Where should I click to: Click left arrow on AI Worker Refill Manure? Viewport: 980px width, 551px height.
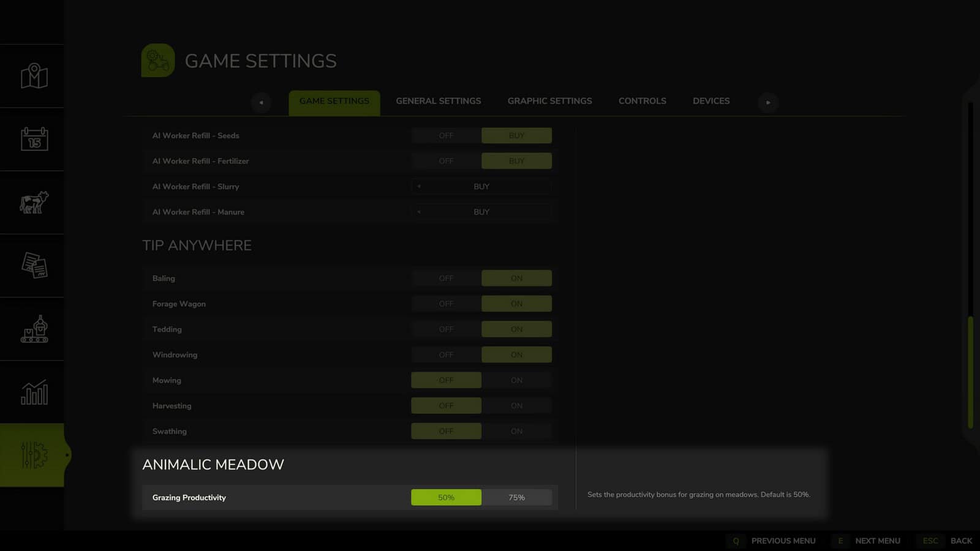pos(419,212)
